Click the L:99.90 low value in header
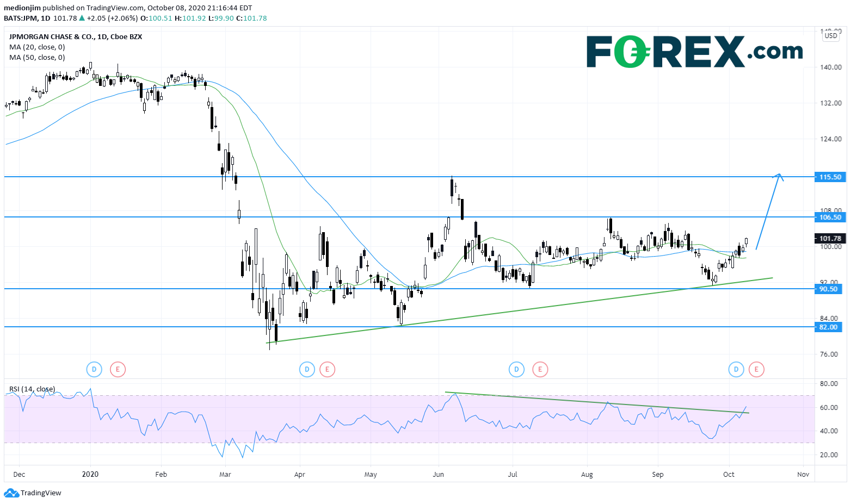This screenshot has height=504, width=851. pos(221,18)
